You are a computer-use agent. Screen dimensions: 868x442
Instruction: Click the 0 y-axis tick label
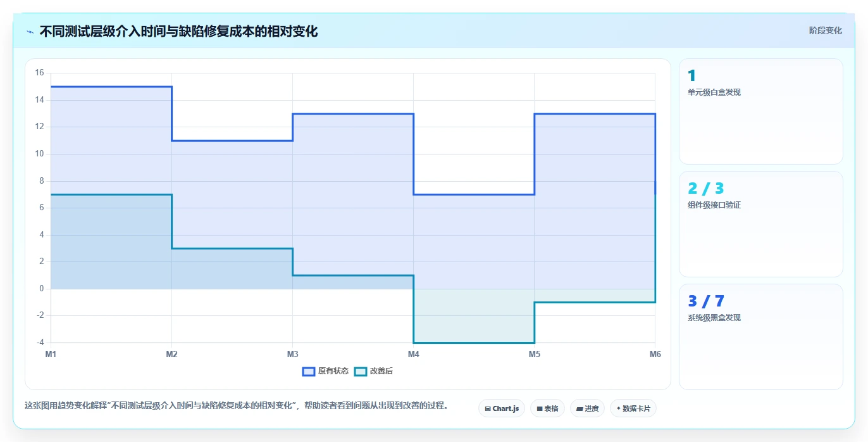pos(42,289)
